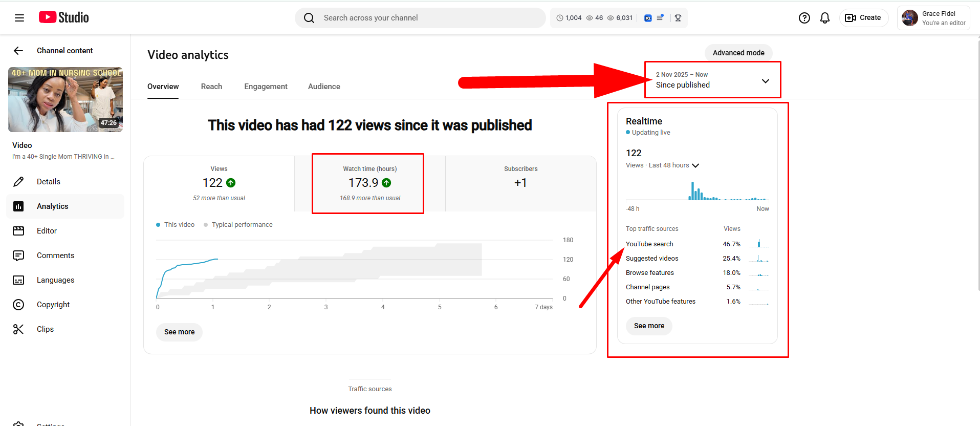Switch to the Engagement tab
This screenshot has height=426, width=980.
click(x=266, y=87)
